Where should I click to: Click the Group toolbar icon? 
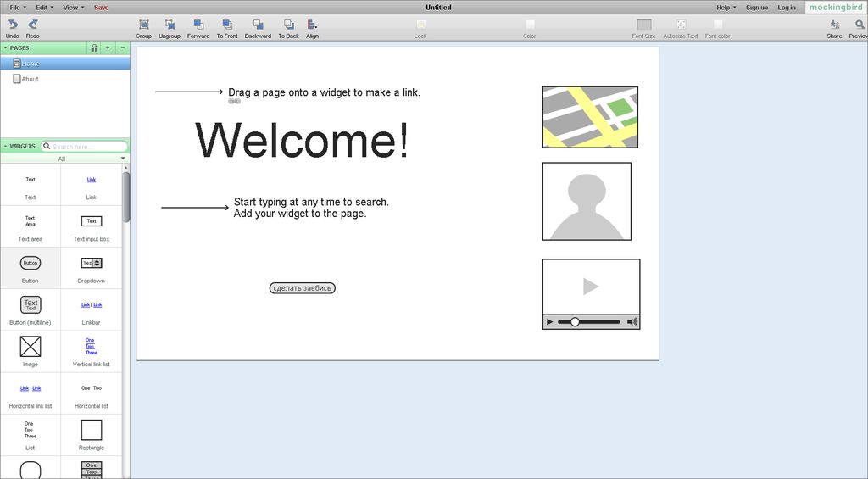point(144,25)
